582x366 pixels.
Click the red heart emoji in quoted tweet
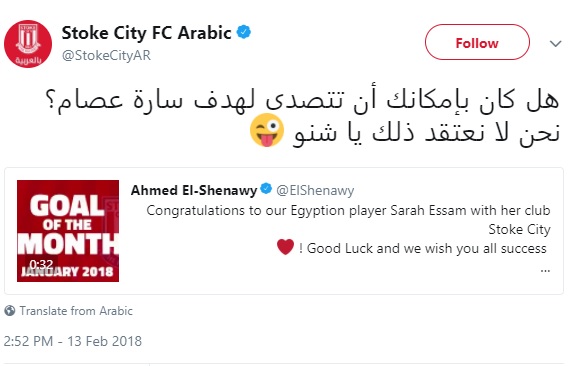(x=285, y=247)
